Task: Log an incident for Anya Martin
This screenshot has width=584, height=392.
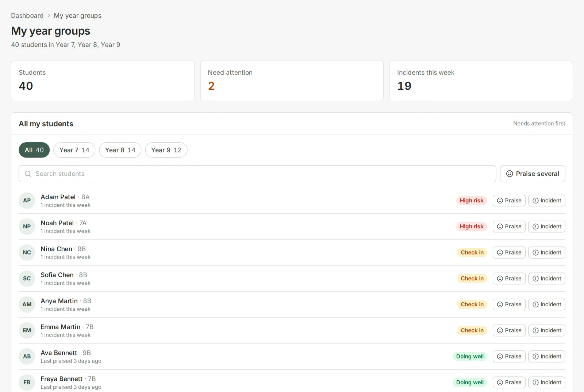Action: (x=546, y=304)
